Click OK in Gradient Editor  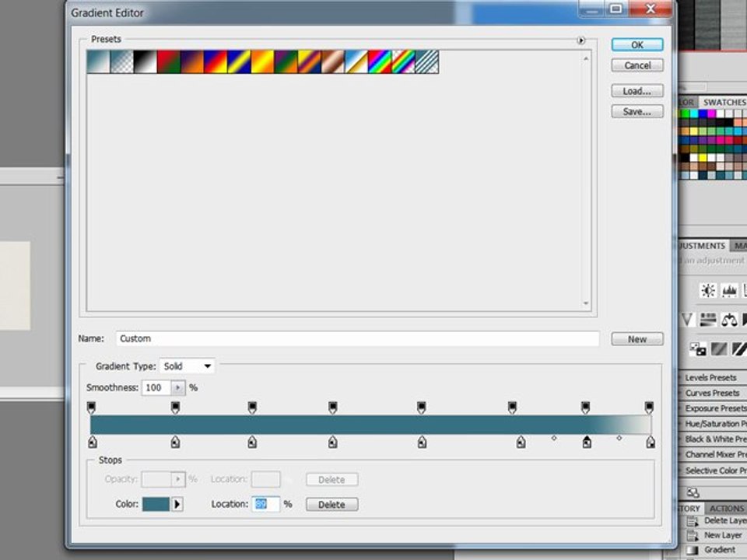tap(637, 45)
